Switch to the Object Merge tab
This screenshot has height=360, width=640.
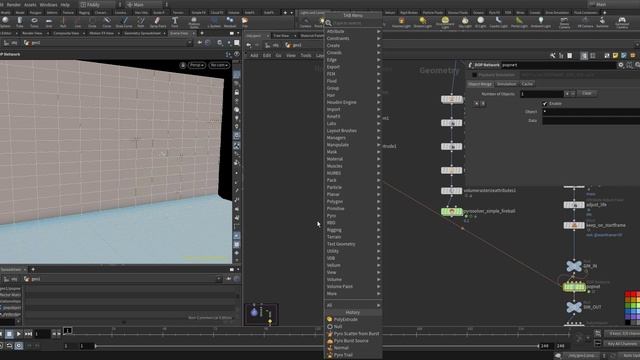pos(480,84)
